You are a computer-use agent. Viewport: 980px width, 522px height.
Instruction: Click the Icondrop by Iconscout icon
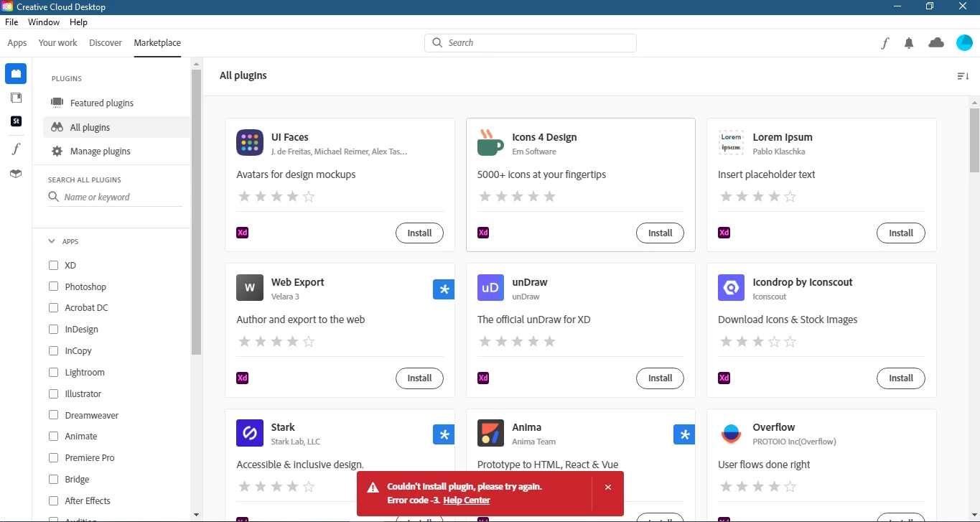coord(731,288)
